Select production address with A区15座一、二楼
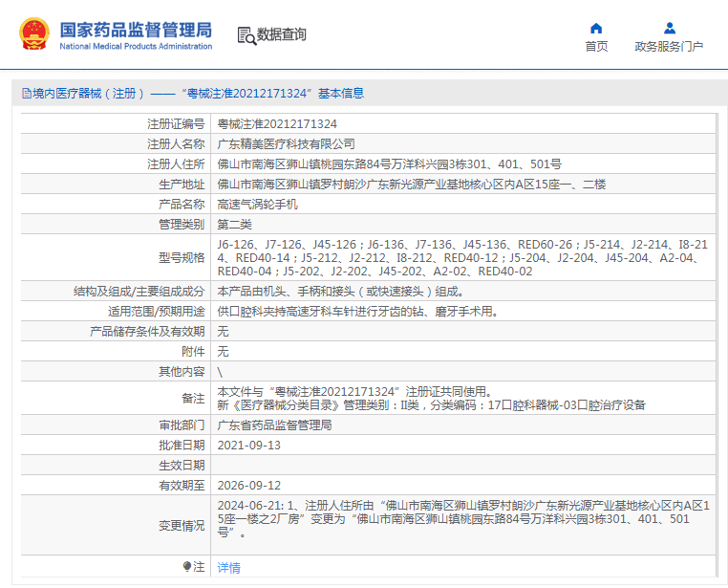Viewport: 728px width, 588px height. coord(412,185)
